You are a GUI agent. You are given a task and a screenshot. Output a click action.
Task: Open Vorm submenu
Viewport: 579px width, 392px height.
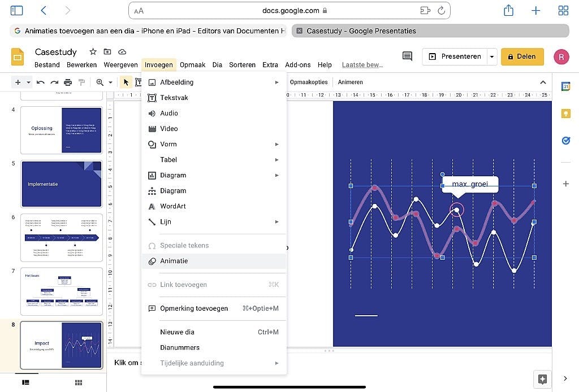214,144
